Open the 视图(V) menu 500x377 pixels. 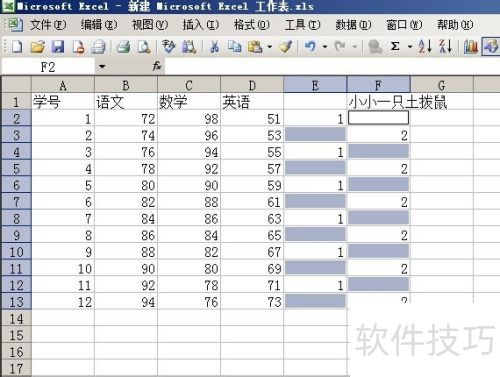pos(150,25)
